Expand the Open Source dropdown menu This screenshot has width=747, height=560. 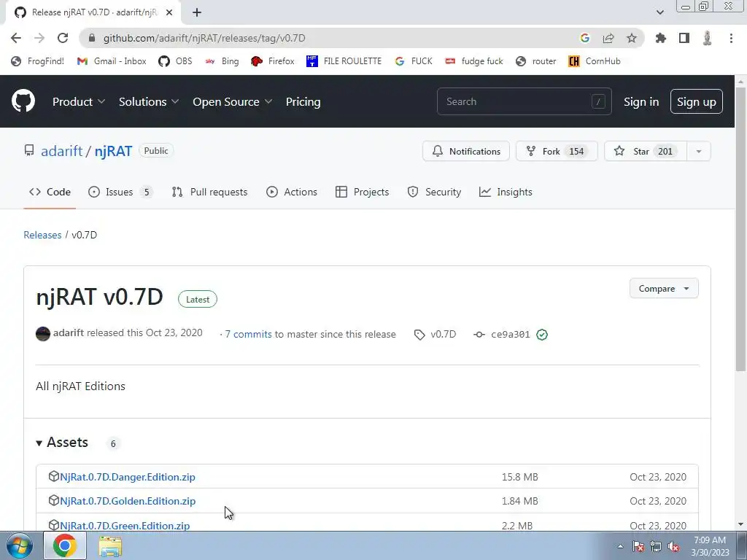(x=233, y=101)
